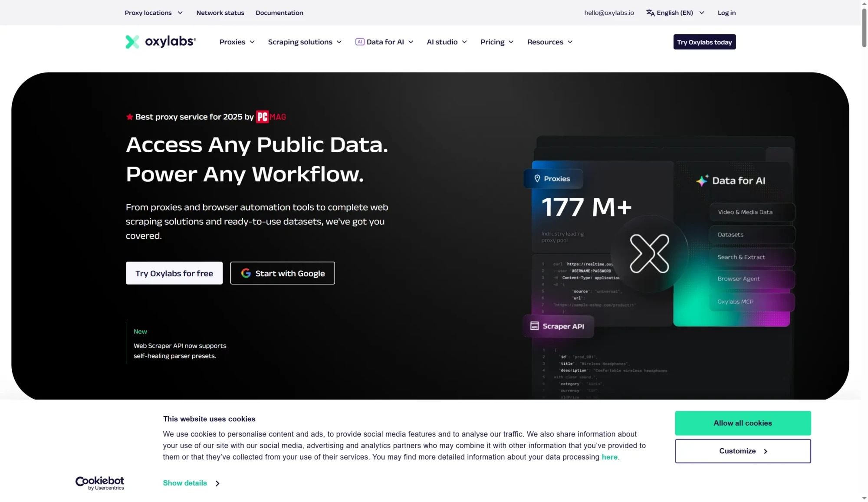Click the page vertical scrollbar thumb
Screen dimensions: 868x502
(864, 27)
